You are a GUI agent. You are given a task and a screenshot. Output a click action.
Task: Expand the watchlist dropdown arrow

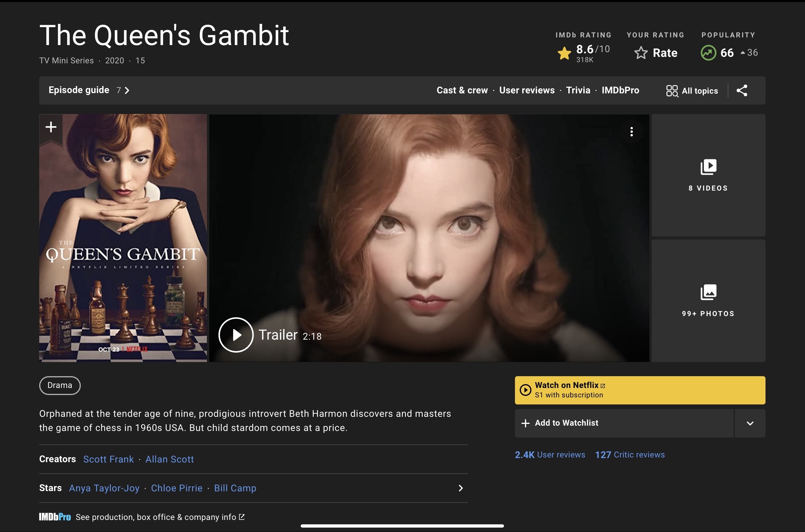(x=750, y=423)
